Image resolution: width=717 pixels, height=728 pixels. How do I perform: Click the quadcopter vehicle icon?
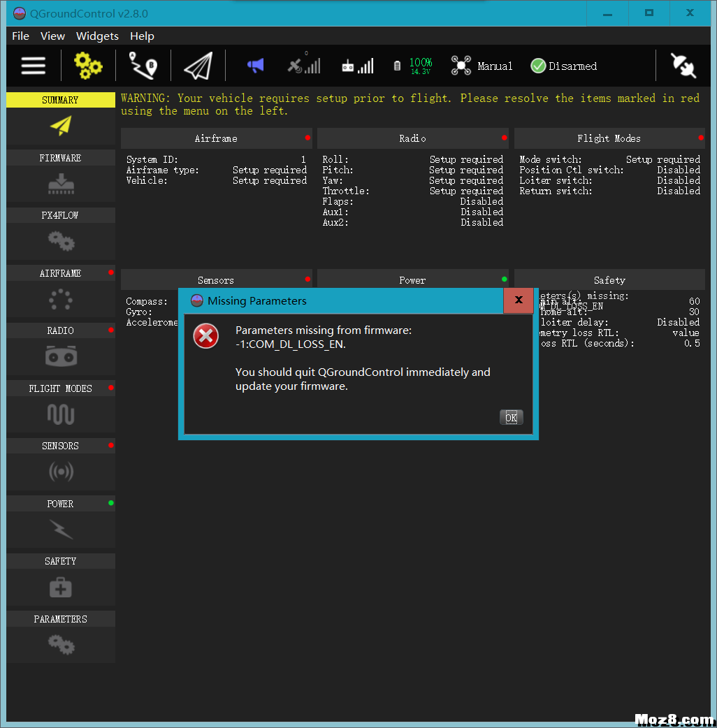coord(461,66)
